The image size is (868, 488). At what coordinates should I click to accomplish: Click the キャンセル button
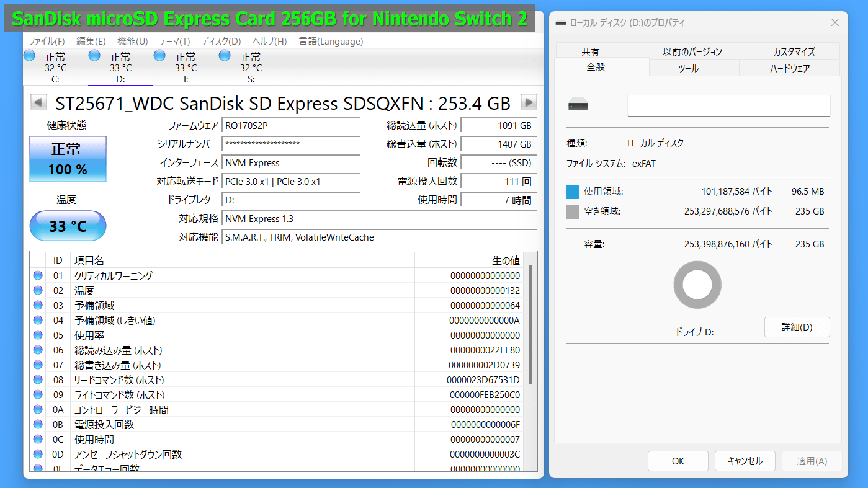point(745,461)
